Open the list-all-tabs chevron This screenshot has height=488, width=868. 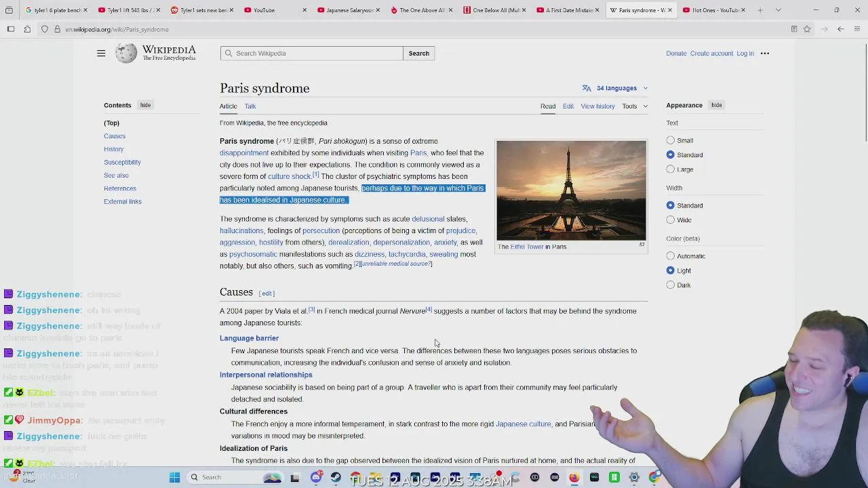click(778, 10)
